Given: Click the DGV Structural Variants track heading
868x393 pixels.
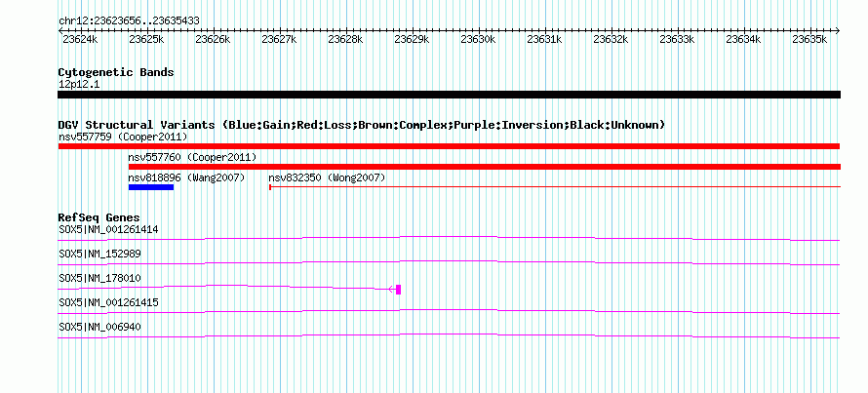Looking at the screenshot, I should pos(362,125).
